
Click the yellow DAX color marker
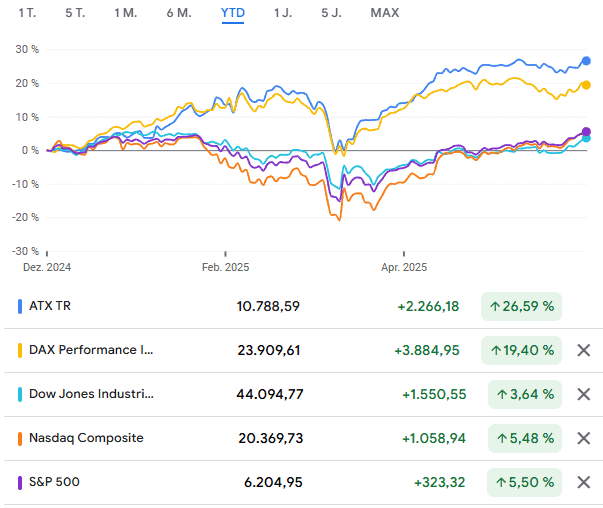click(x=20, y=350)
